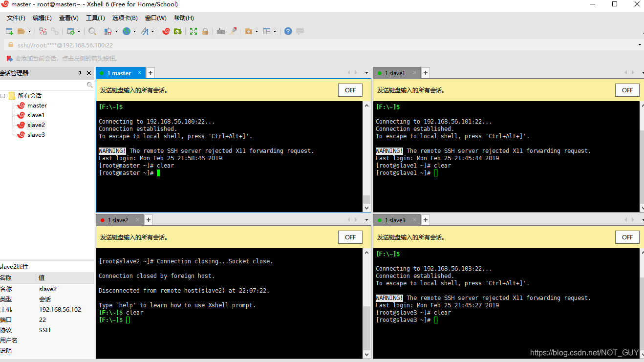Click the Session Manager search magnifier icon
Viewport: 644px width, 362px height.
(89, 85)
